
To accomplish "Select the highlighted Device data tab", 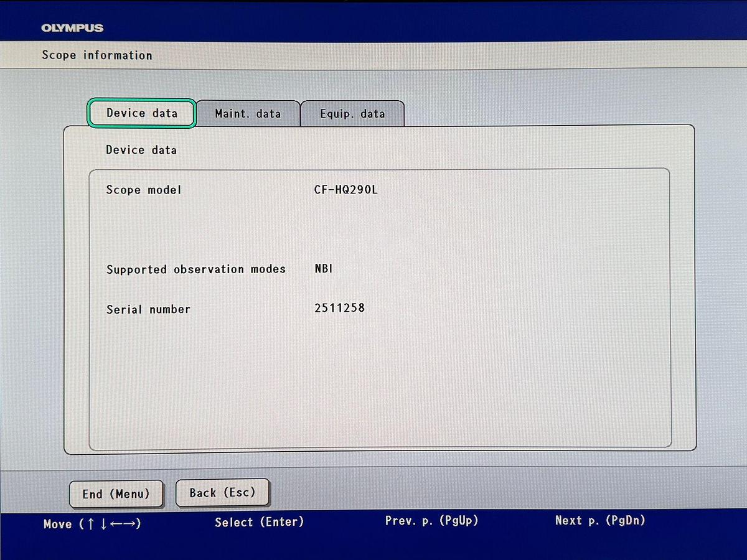I will (x=142, y=113).
